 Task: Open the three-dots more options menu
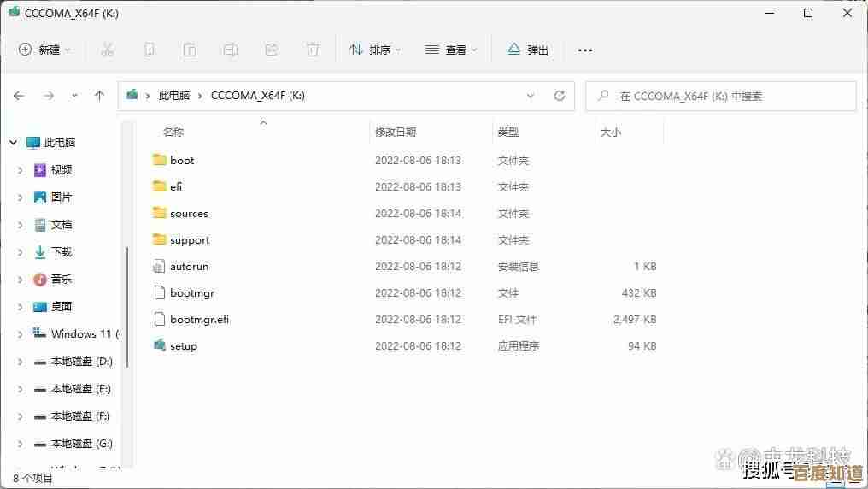585,50
